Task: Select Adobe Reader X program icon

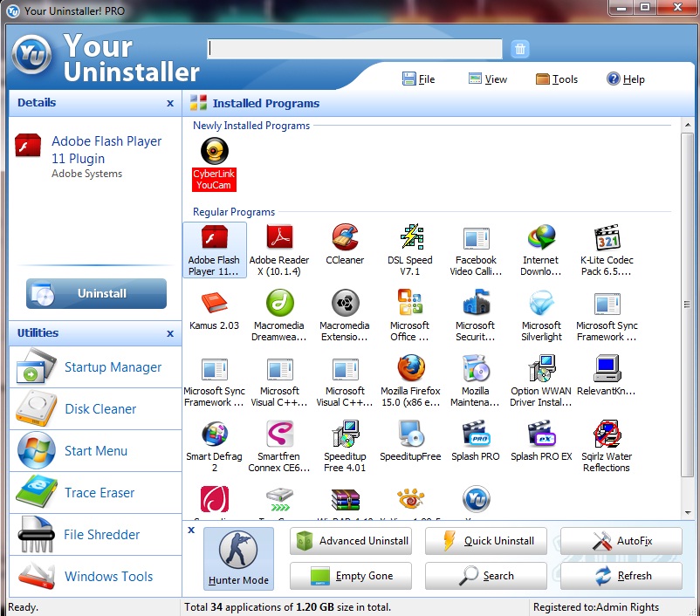Action: 279,237
